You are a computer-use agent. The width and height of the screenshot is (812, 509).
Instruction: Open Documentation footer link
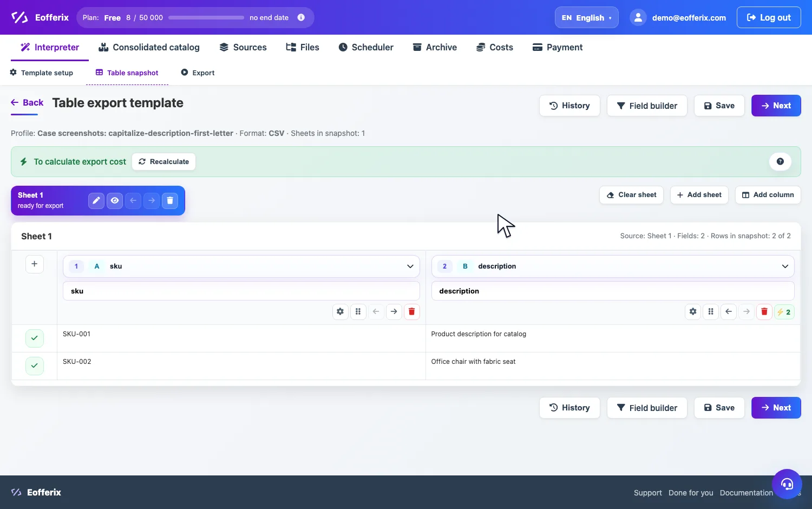[x=746, y=493]
